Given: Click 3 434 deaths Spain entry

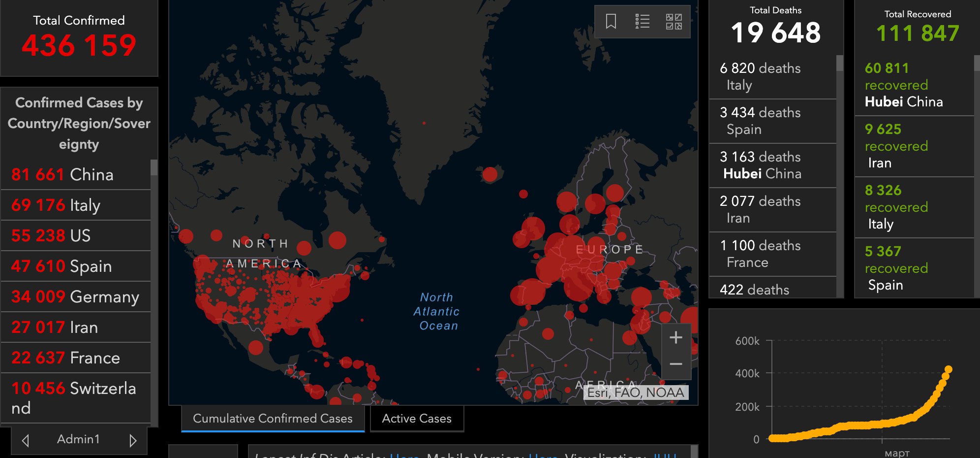Looking at the screenshot, I should 772,121.
